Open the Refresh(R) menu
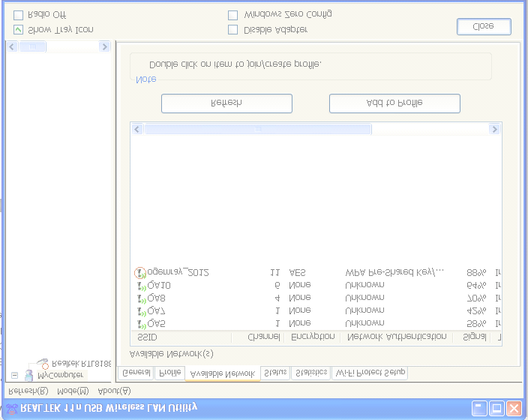 point(28,391)
